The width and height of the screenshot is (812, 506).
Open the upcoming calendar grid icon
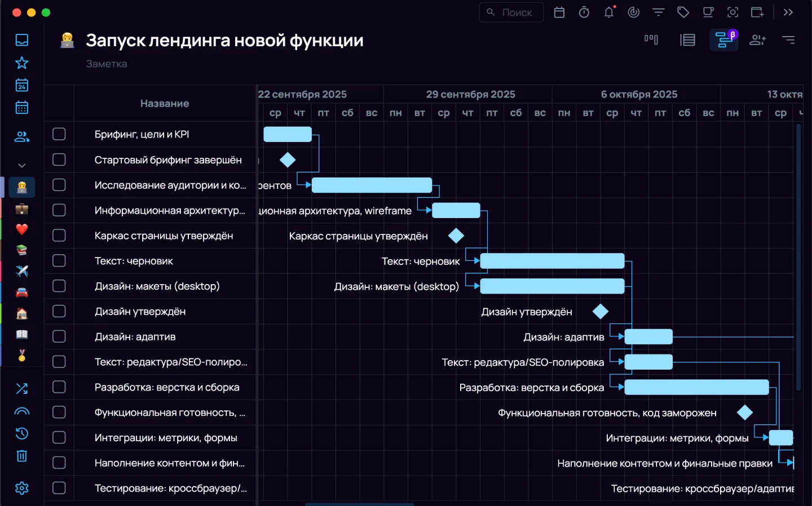(22, 107)
